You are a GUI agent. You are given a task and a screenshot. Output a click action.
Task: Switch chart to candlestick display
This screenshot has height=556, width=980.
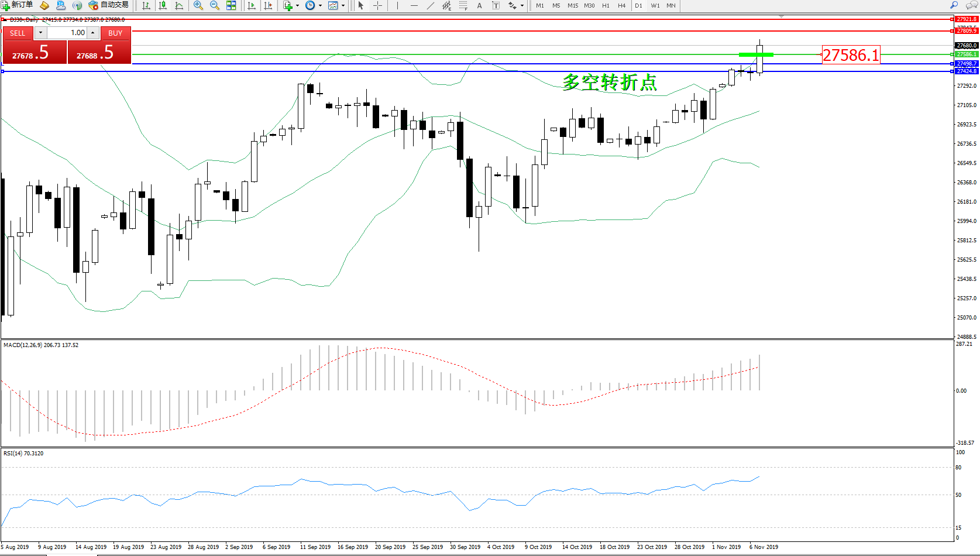163,5
